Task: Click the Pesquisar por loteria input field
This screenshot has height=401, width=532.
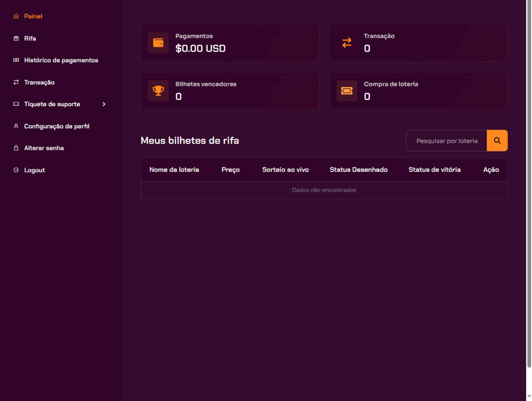Action: (446, 141)
